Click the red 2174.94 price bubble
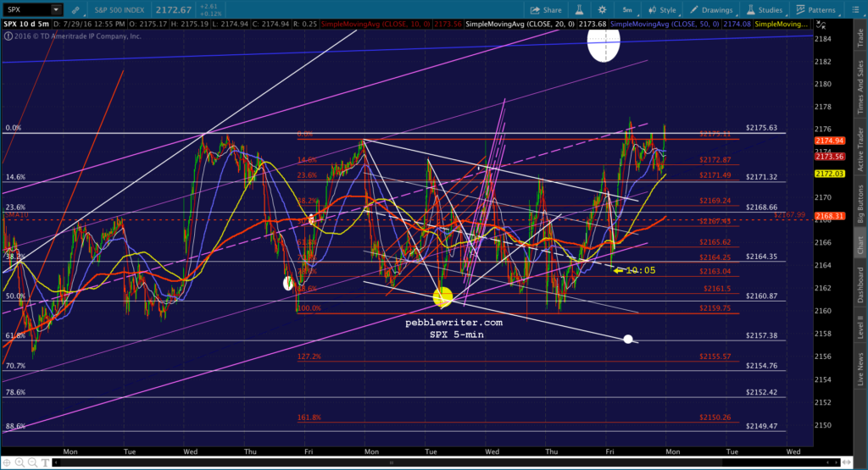 point(829,141)
